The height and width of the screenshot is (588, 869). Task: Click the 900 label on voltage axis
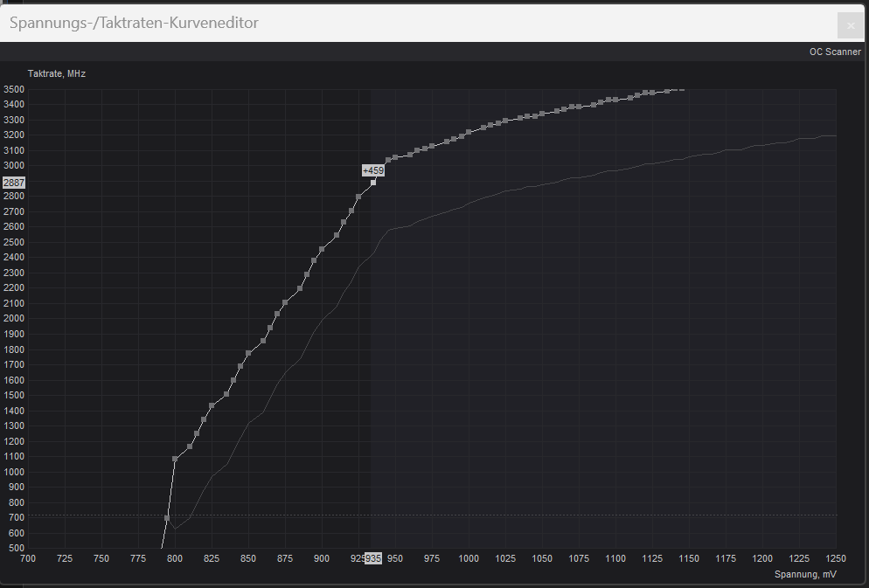322,558
